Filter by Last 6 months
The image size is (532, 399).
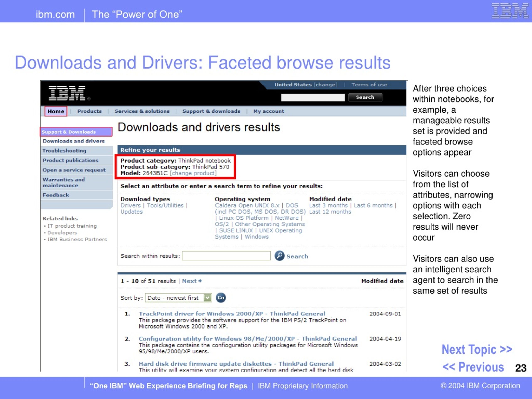click(x=373, y=205)
